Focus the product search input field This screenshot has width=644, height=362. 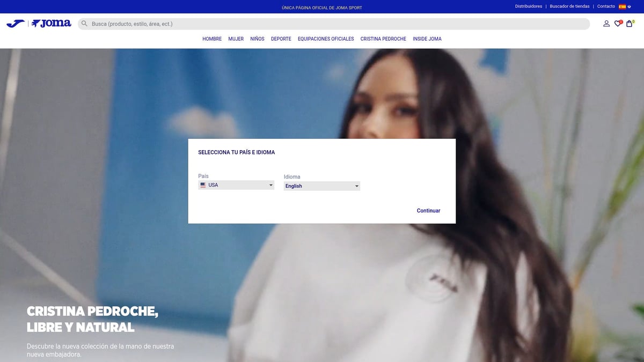coord(338,24)
